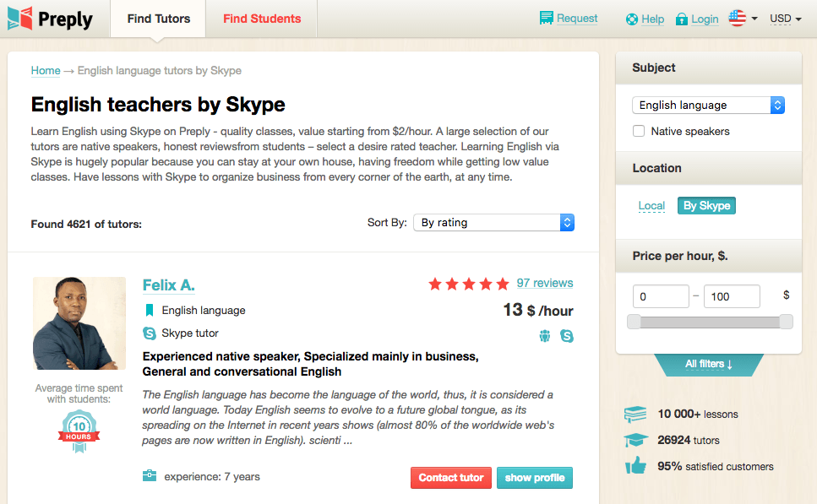817x504 pixels.
Task: Open the English language subject dropdown
Action: (708, 105)
